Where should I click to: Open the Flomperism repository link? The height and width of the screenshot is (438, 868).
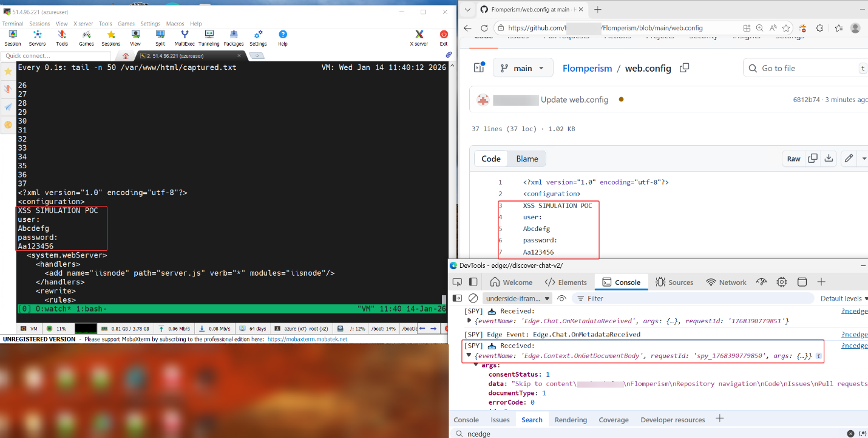[x=587, y=69]
